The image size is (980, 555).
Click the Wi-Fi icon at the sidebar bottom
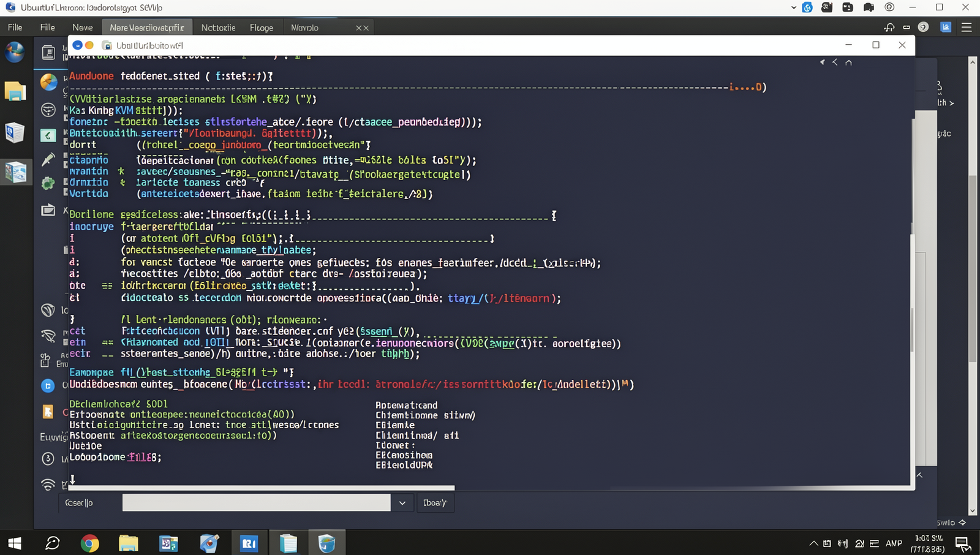48,485
